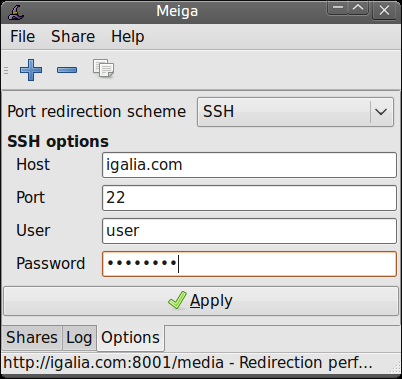Click the window resize grip corner
This screenshot has height=379, width=402.
(x=396, y=367)
